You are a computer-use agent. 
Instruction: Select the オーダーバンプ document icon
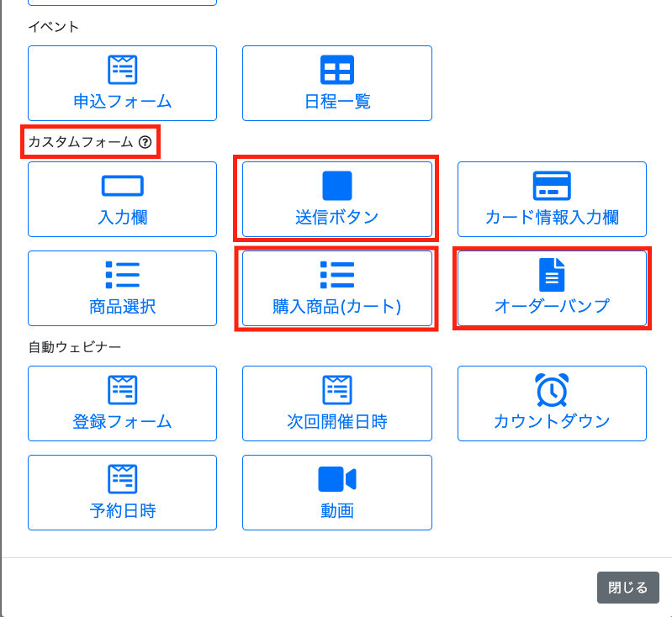552,275
